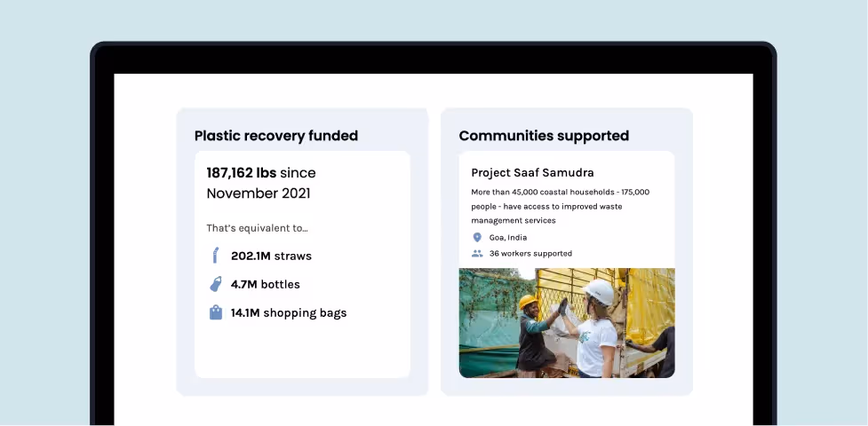Viewport: 868px width, 426px height.
Task: Click the straw icon beside 202.1M straws
Action: click(x=215, y=256)
